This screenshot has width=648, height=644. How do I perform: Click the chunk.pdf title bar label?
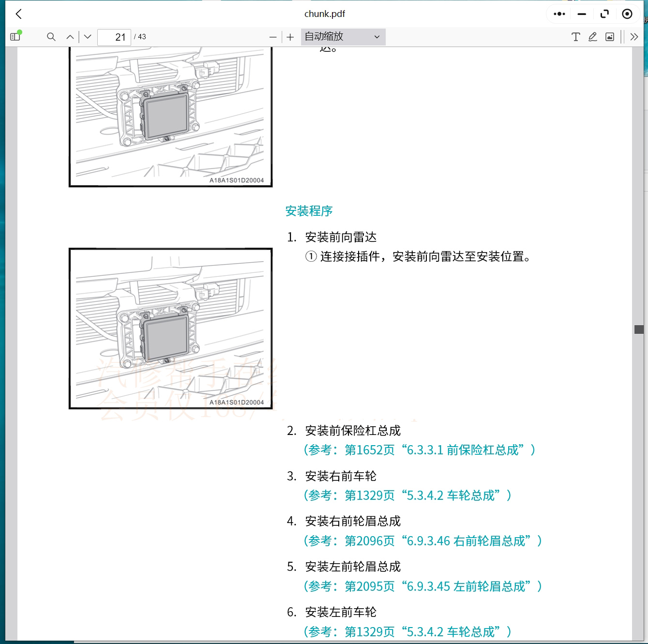pos(324,14)
